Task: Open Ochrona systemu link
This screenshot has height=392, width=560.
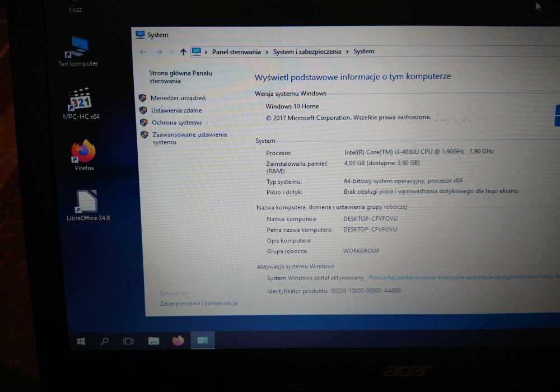Action: [x=177, y=123]
